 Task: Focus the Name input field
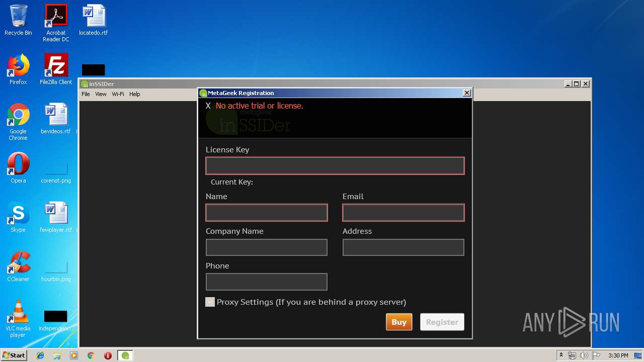267,213
